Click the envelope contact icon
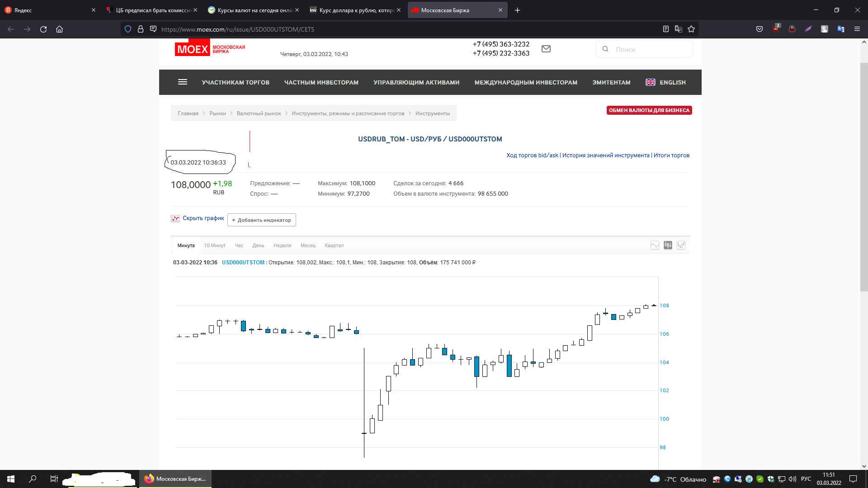 [x=546, y=49]
